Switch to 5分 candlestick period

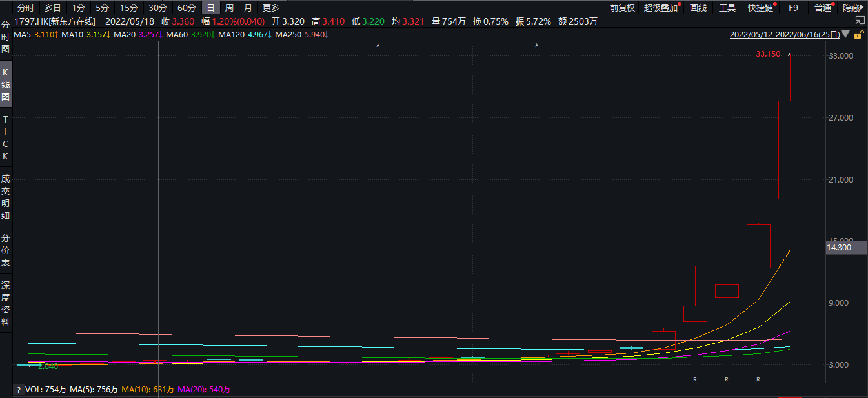102,8
